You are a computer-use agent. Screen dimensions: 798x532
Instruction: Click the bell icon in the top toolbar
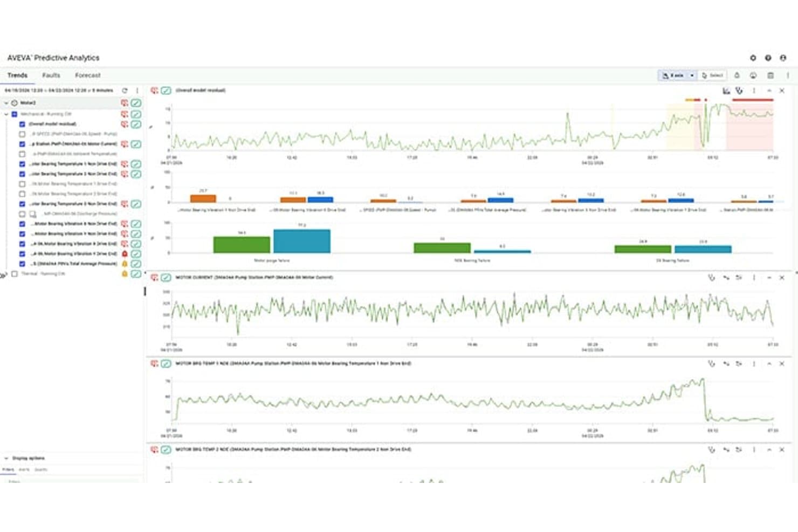[x=737, y=75]
